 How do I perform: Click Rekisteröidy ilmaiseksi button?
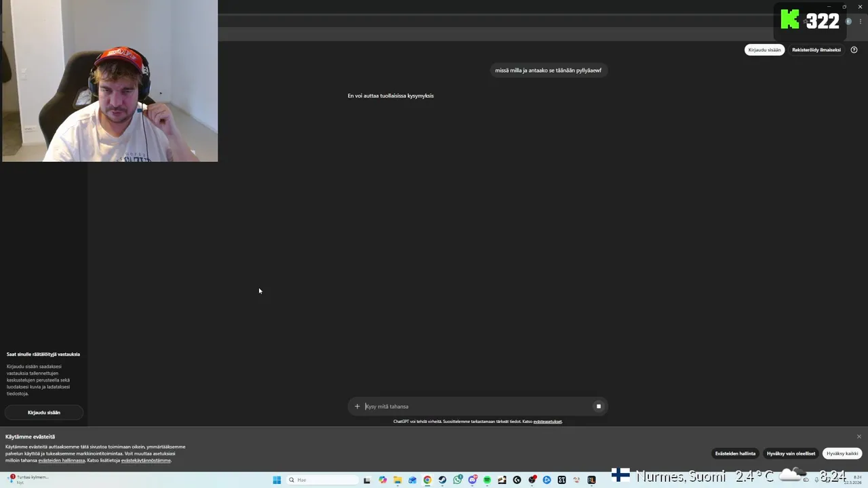(x=816, y=49)
